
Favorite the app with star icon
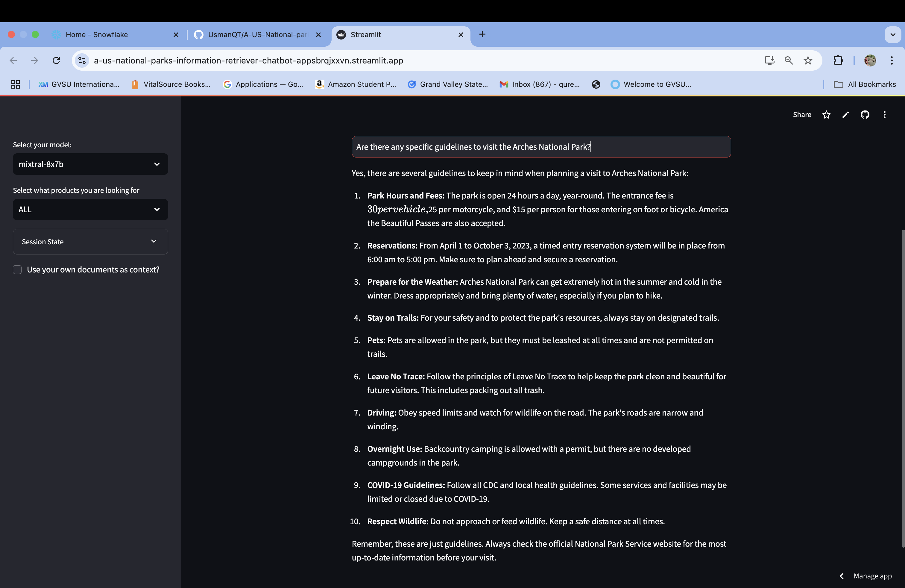[826, 115]
